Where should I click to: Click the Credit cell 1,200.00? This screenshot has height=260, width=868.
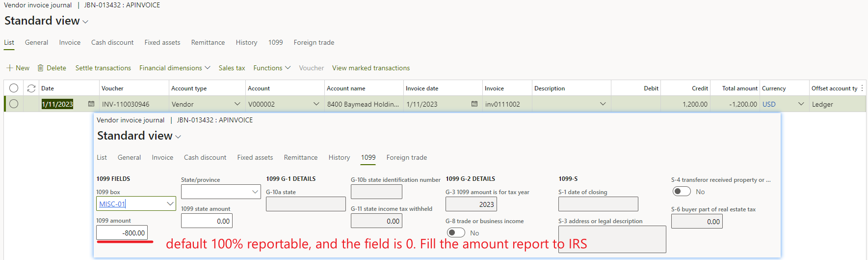(x=685, y=104)
